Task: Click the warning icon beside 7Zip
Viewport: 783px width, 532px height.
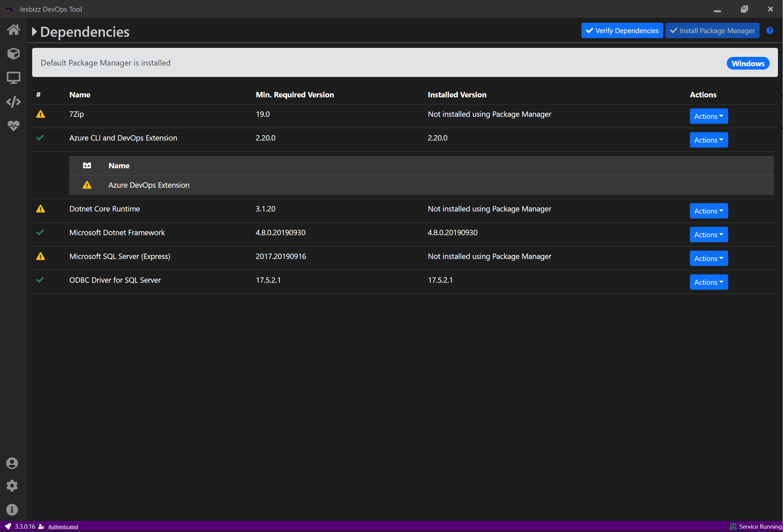Action: [x=41, y=114]
